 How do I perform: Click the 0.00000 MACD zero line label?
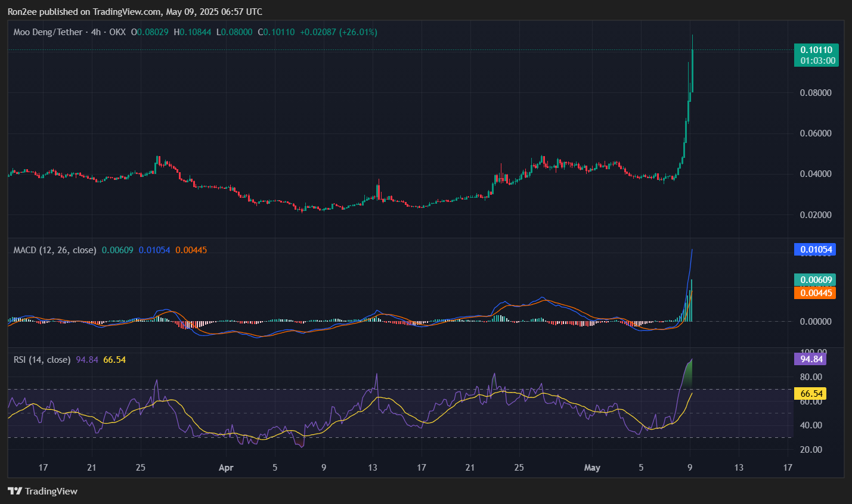point(814,321)
